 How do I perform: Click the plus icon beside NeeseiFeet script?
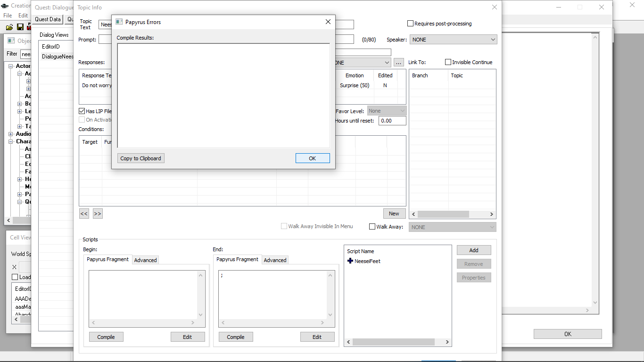pos(350,261)
